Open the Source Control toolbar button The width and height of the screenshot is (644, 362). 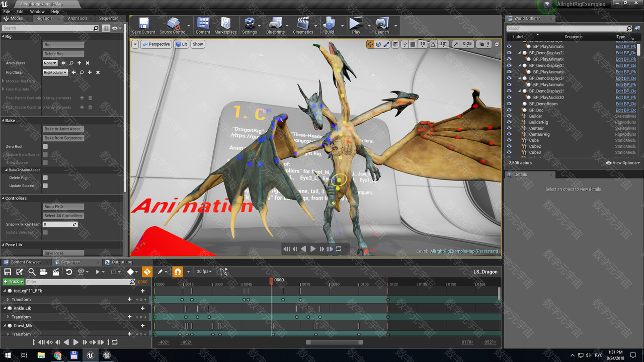coord(173,26)
